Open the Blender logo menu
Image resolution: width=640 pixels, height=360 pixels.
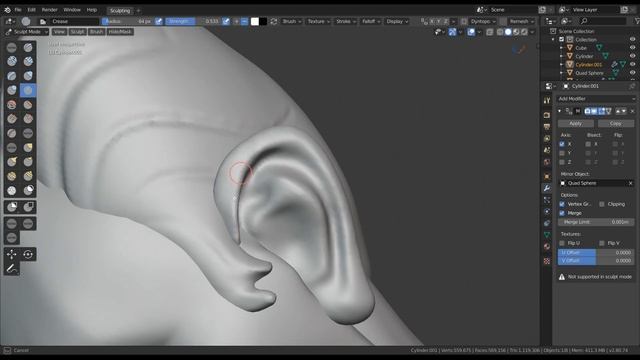[x=7, y=10]
